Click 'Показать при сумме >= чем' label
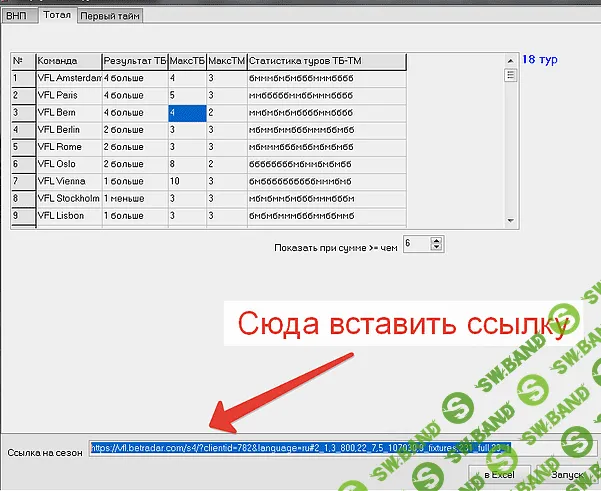This screenshot has width=601, height=491. pos(336,248)
